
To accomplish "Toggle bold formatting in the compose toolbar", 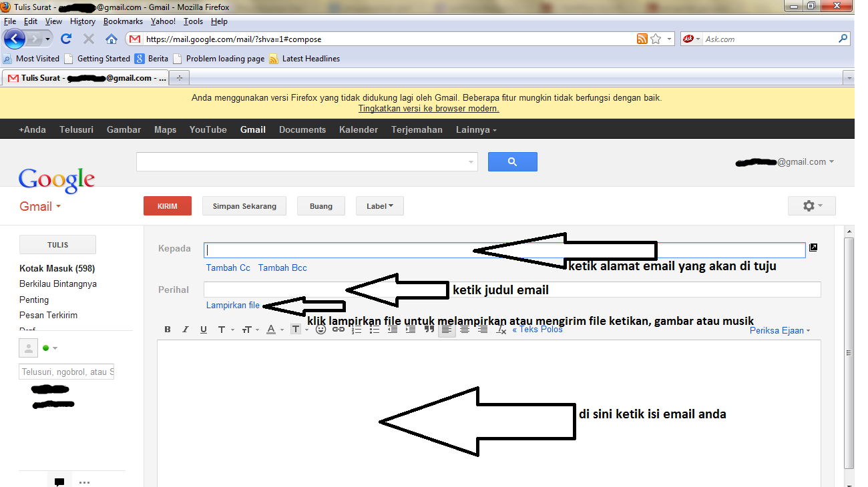I will click(168, 330).
